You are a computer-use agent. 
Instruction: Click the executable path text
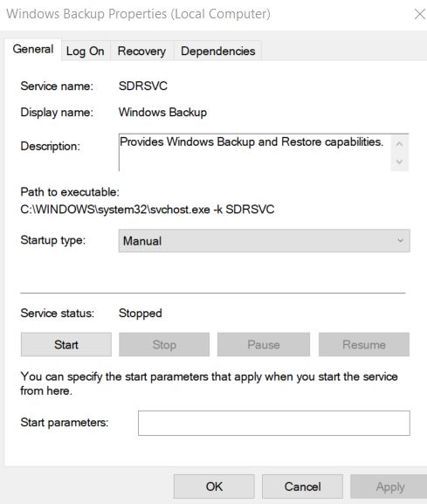148,210
